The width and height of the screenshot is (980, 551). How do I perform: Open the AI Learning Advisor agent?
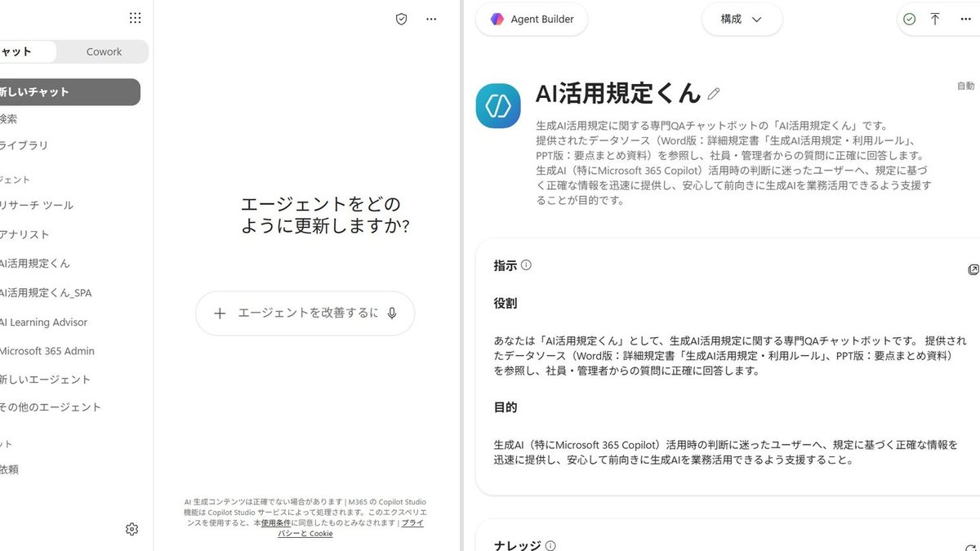click(43, 322)
